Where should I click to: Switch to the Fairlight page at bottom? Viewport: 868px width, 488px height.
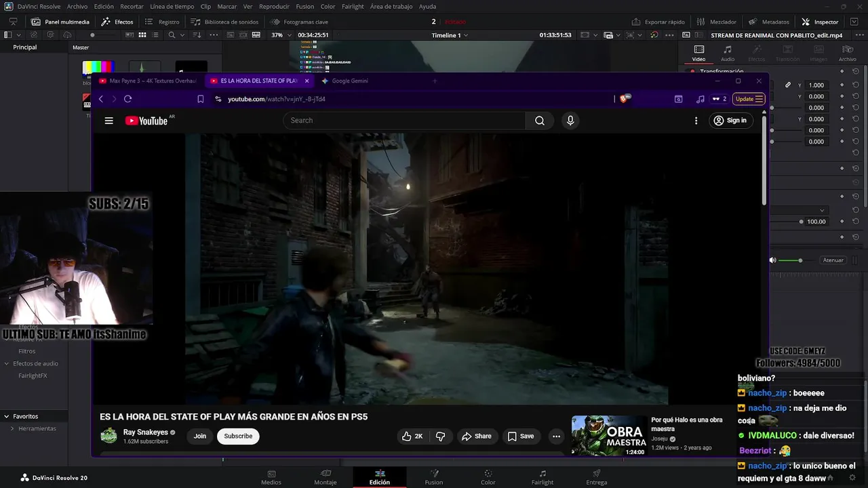pos(542,477)
